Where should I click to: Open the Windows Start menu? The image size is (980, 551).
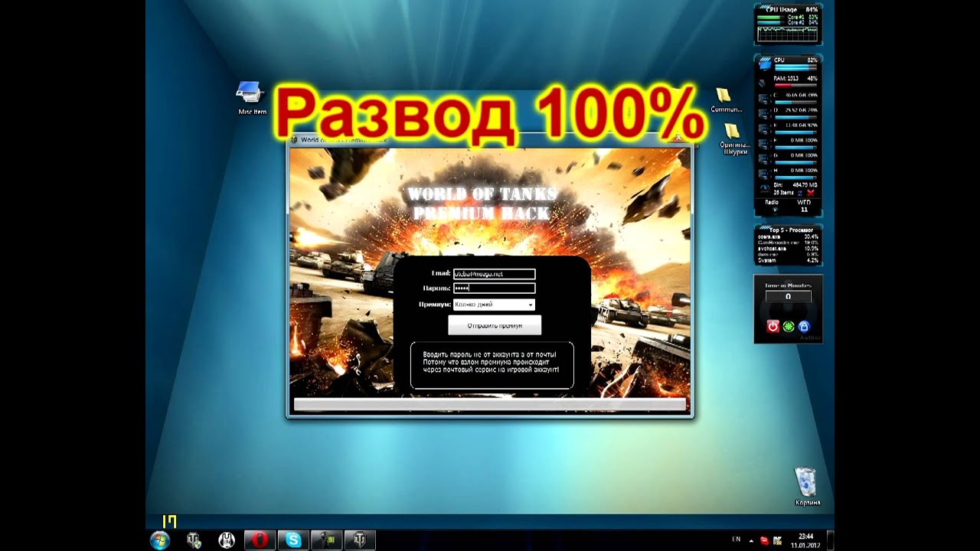click(x=160, y=540)
